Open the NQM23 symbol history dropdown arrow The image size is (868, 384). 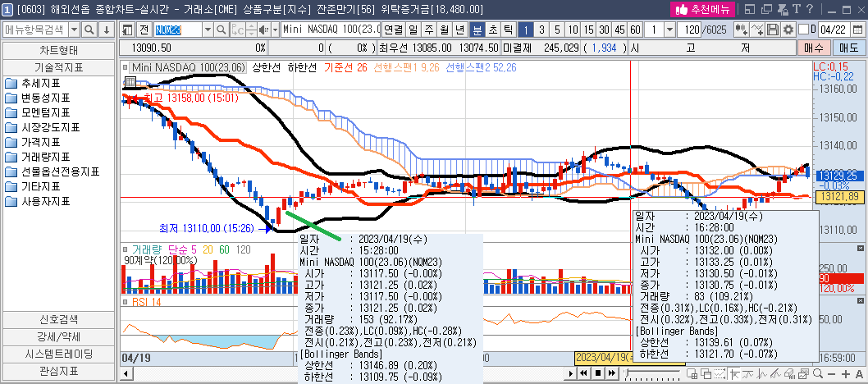pyautogui.click(x=208, y=30)
